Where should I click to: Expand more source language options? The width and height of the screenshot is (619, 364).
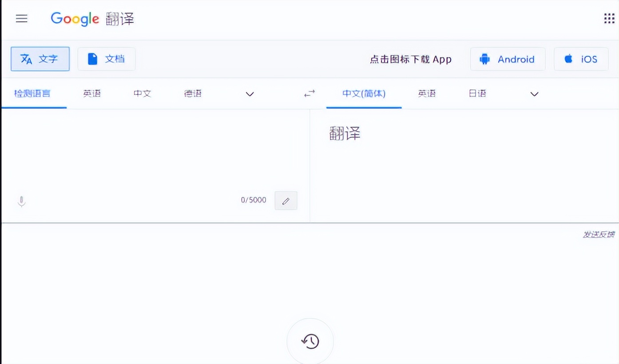point(250,94)
